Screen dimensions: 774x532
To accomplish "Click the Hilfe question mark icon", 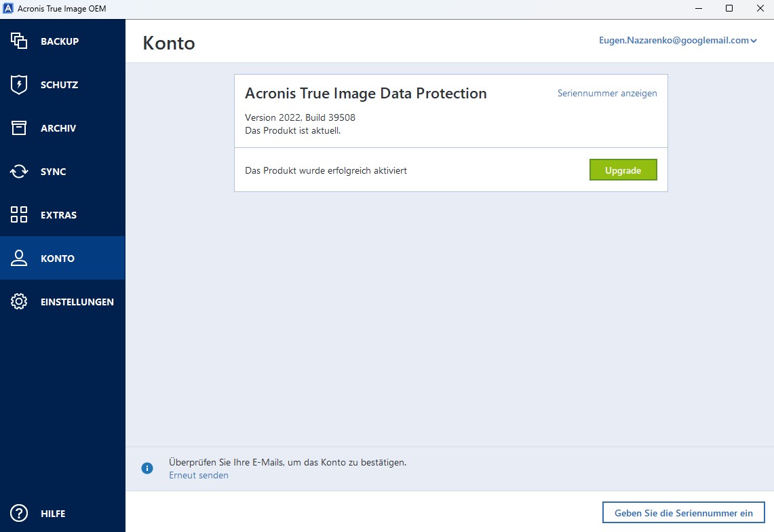I will [x=19, y=514].
